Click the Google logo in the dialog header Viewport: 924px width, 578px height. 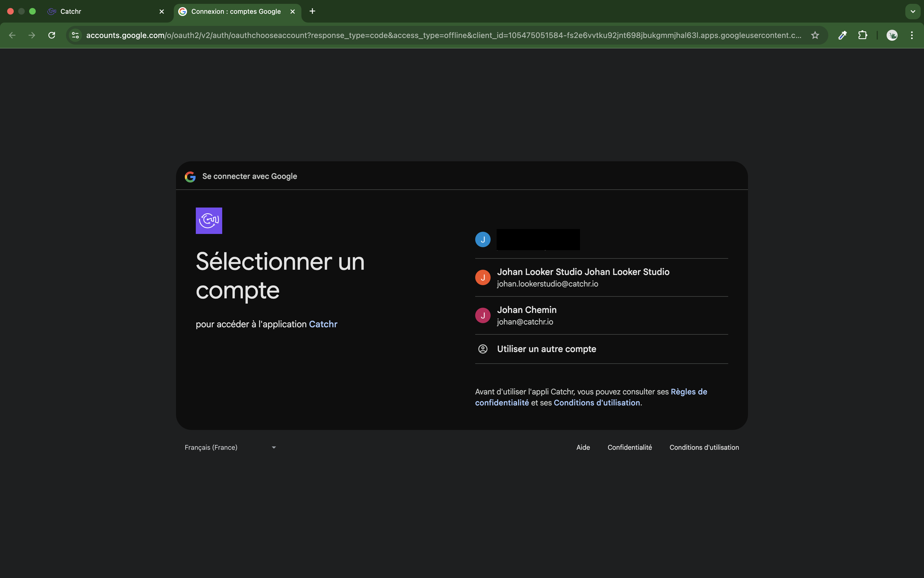[190, 177]
